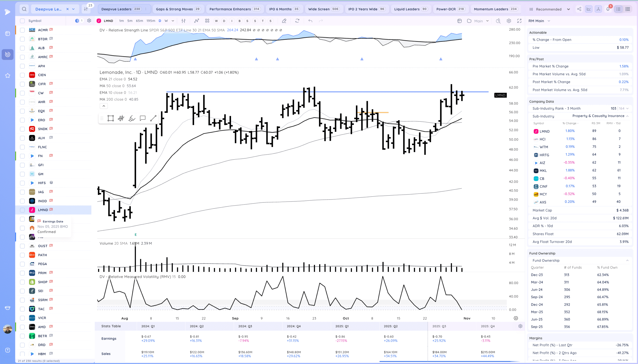
Task: Click the refresh chart icon
Action: (297, 21)
